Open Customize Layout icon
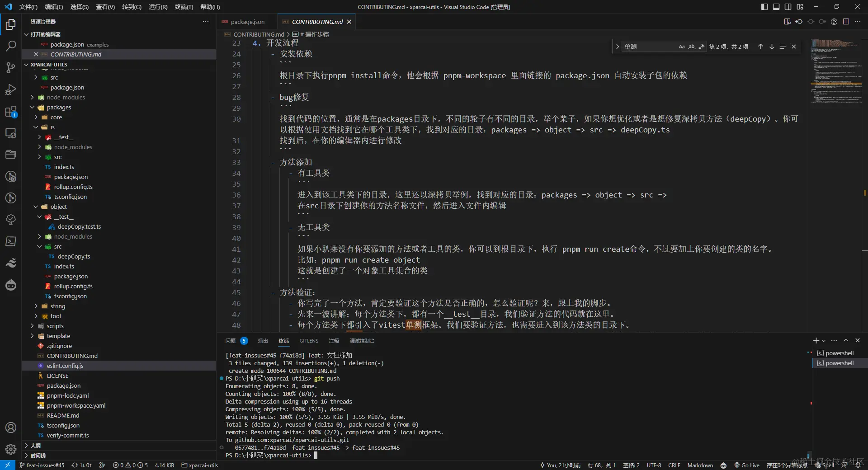Viewport: 868px width, 470px height. click(800, 7)
